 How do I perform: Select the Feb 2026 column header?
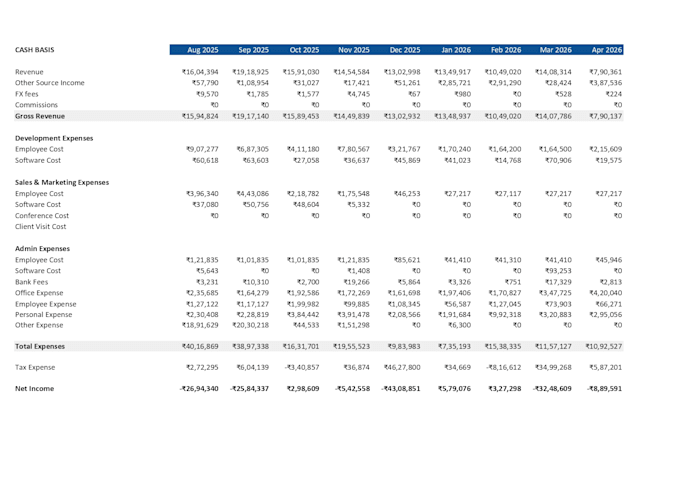pos(506,50)
